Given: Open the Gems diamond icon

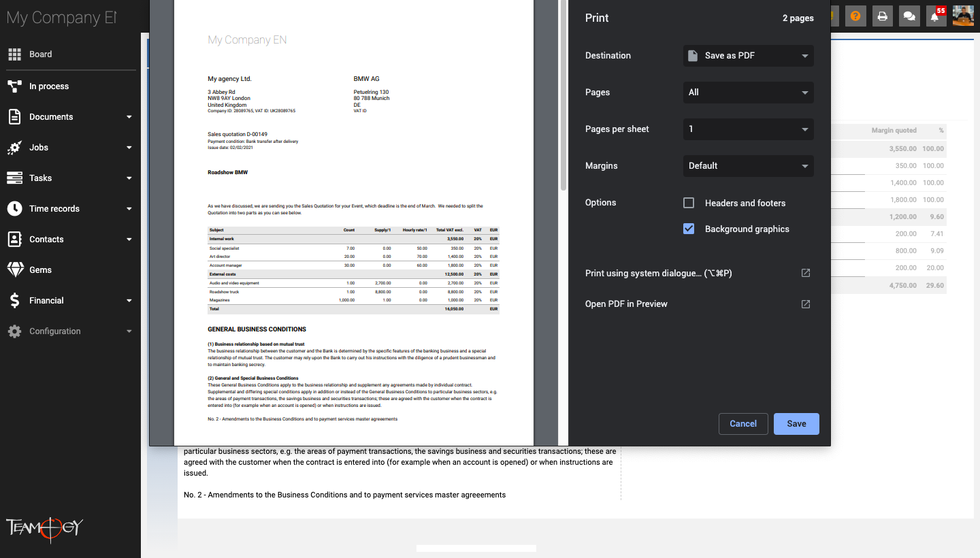Looking at the screenshot, I should coord(15,270).
